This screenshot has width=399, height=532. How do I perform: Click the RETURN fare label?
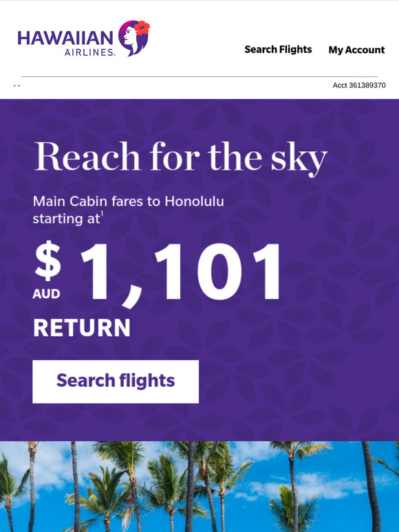point(82,328)
